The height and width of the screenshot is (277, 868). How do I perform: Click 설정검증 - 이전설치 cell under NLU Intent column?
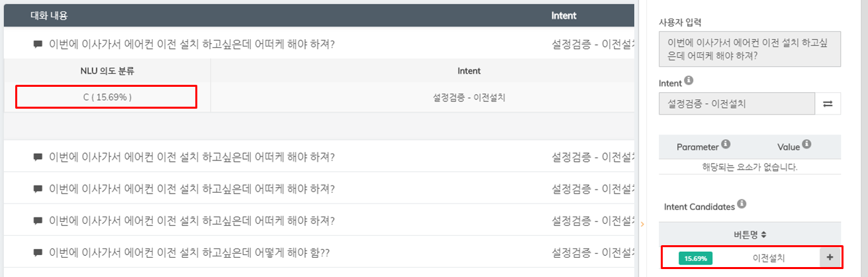click(x=469, y=97)
